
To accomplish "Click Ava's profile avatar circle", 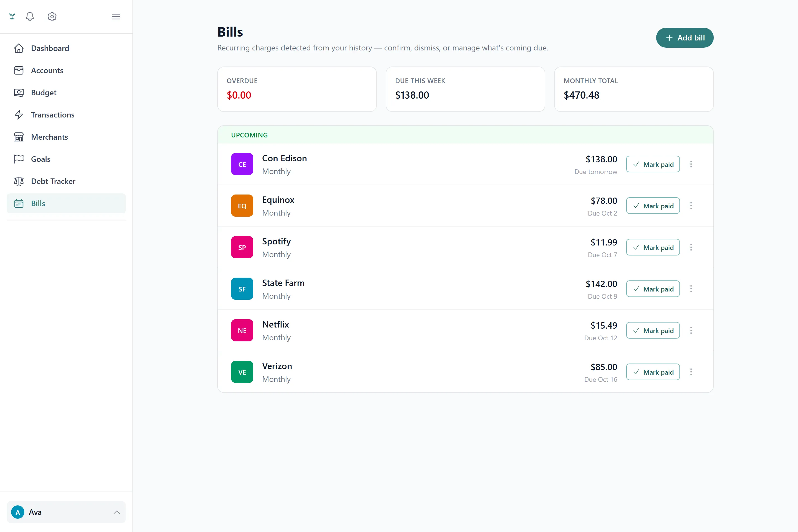I will [18, 512].
